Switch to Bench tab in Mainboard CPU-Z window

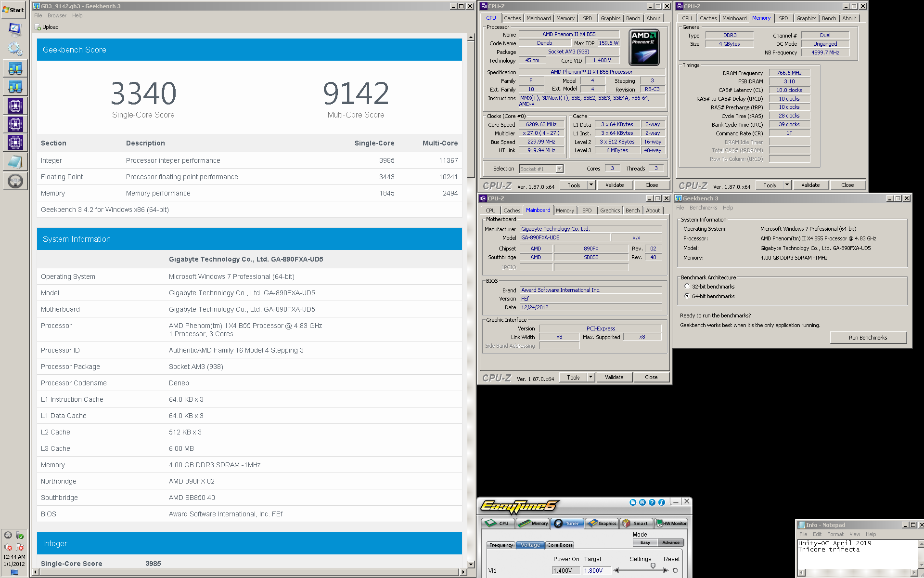click(633, 210)
